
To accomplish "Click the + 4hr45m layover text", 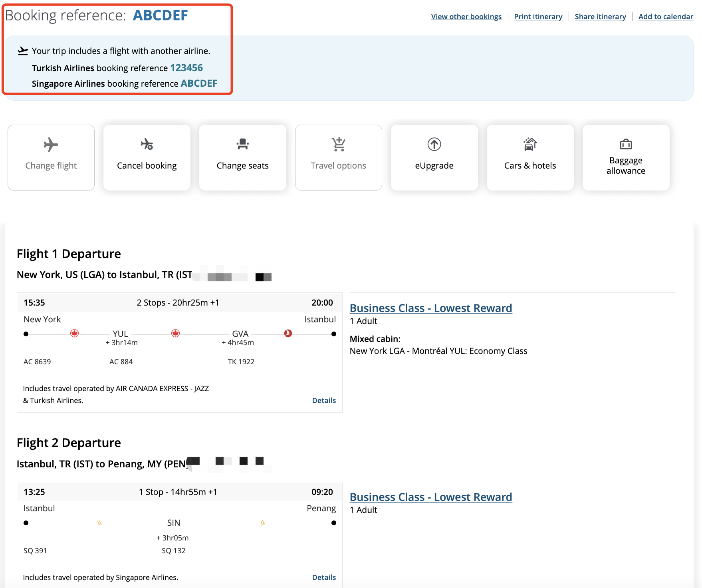I will 238,342.
